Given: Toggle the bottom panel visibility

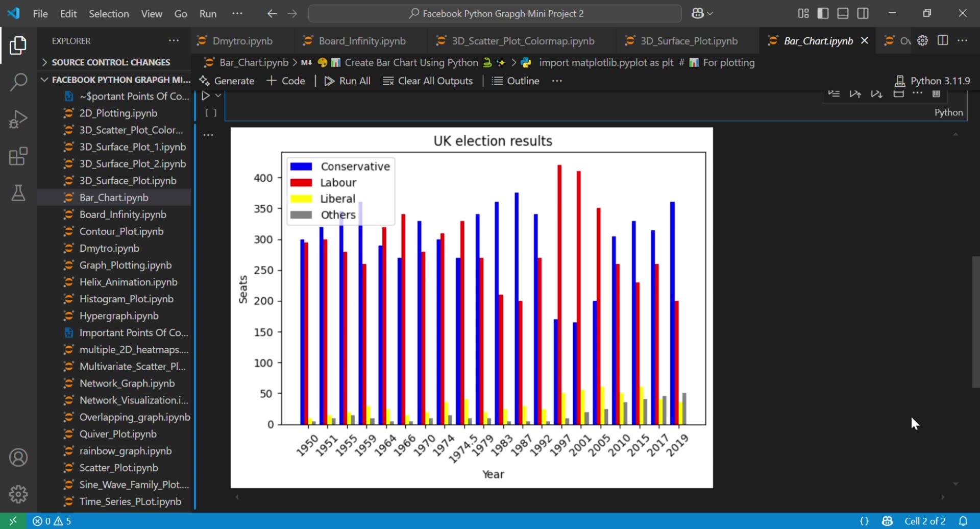Looking at the screenshot, I should 843,13.
